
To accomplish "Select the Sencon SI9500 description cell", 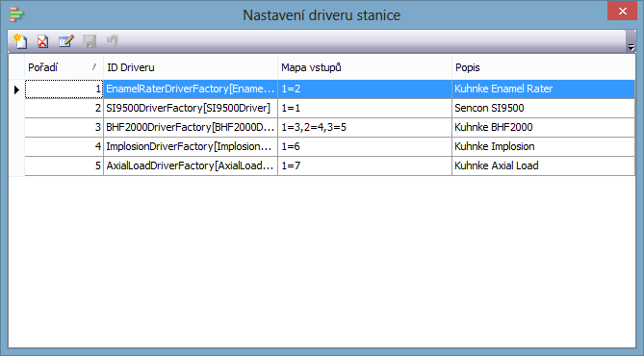I will coord(543,109).
